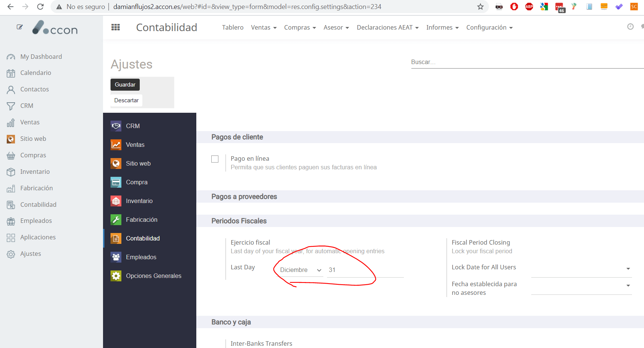The height and width of the screenshot is (348, 644).
Task: Enable the Pago en línea checkbox
Action: coord(215,159)
